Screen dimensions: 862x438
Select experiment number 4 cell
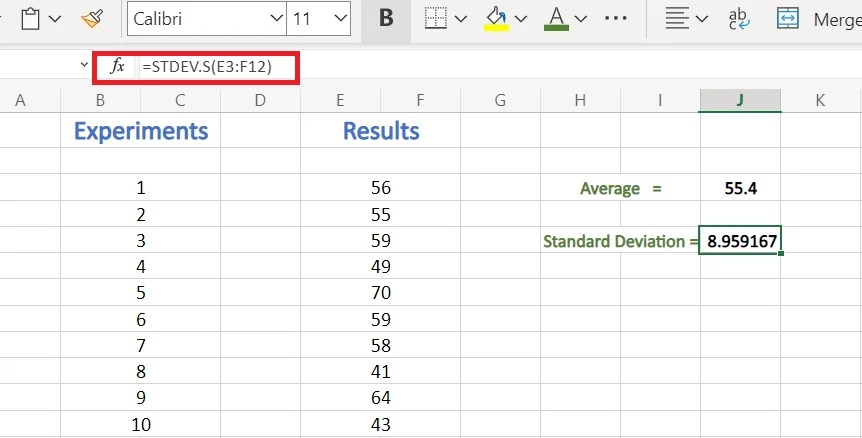[x=141, y=267]
